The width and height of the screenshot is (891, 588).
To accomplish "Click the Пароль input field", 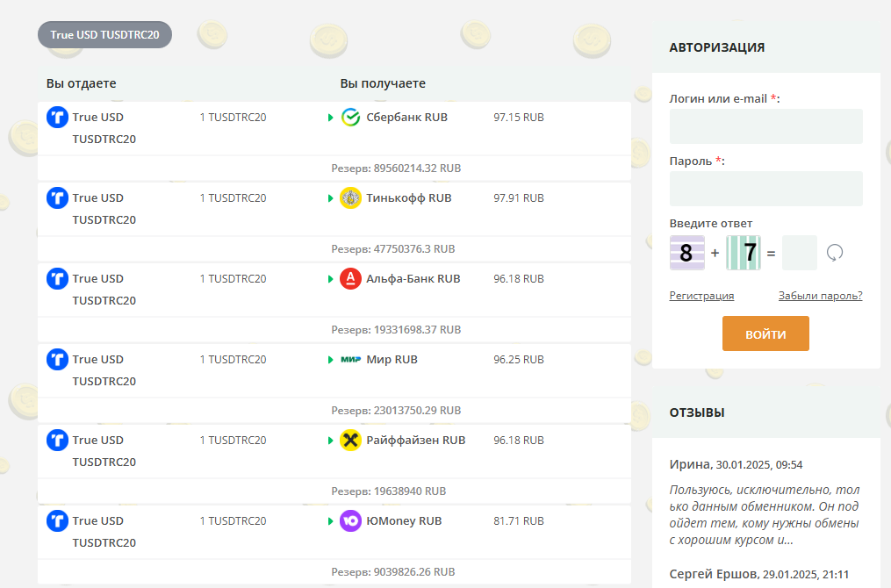I will coord(765,188).
